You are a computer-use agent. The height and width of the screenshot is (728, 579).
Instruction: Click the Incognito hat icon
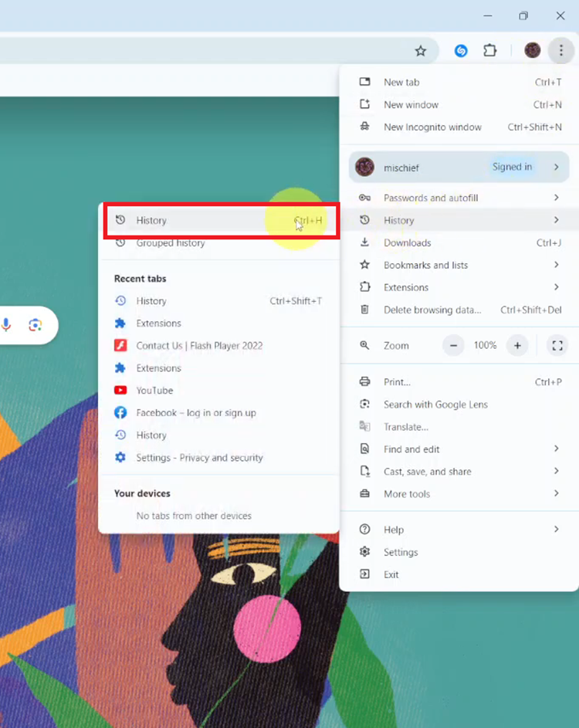(365, 127)
